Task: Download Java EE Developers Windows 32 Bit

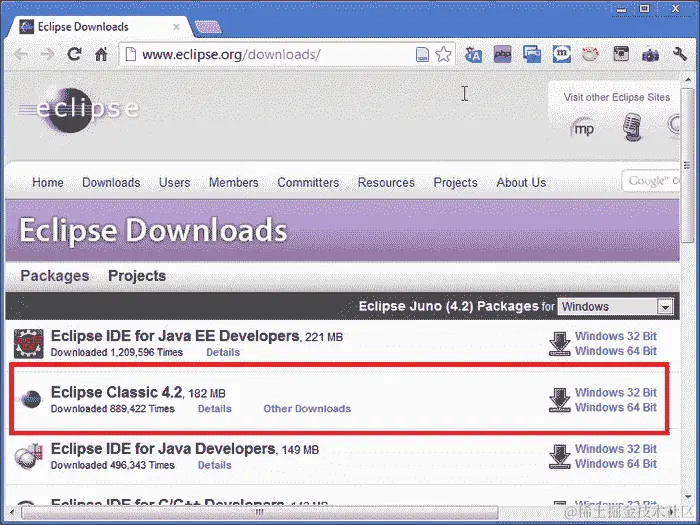Action: (x=616, y=336)
